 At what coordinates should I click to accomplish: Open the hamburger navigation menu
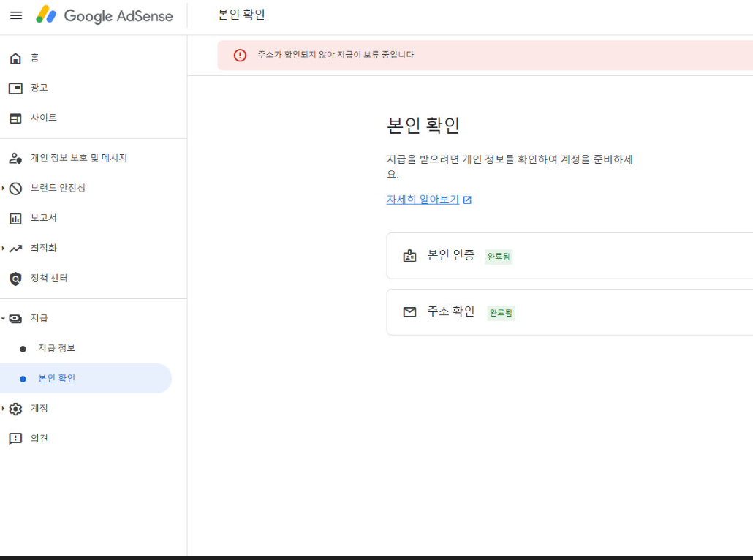tap(16, 15)
